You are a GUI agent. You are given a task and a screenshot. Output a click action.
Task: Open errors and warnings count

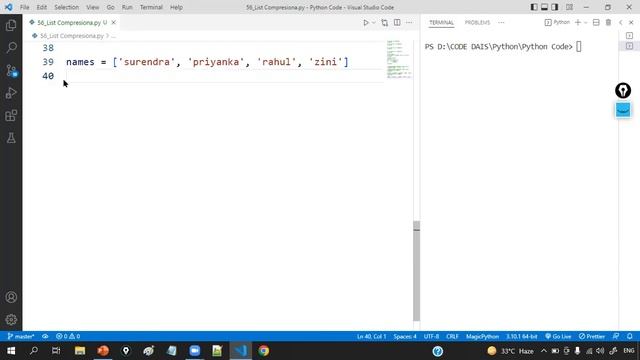click(x=68, y=336)
